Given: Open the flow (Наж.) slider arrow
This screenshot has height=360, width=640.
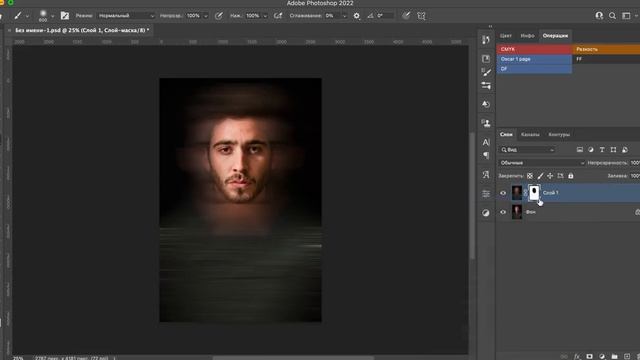Looking at the screenshot, I should pyautogui.click(x=265, y=16).
